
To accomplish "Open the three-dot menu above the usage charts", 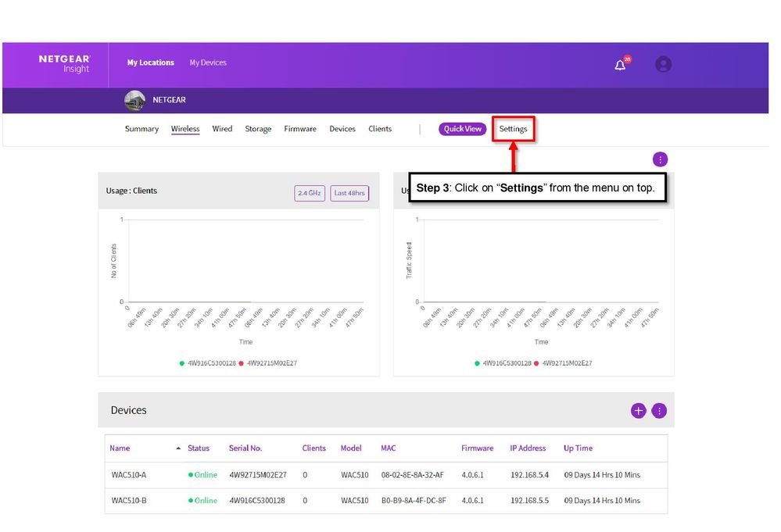I will 660,159.
